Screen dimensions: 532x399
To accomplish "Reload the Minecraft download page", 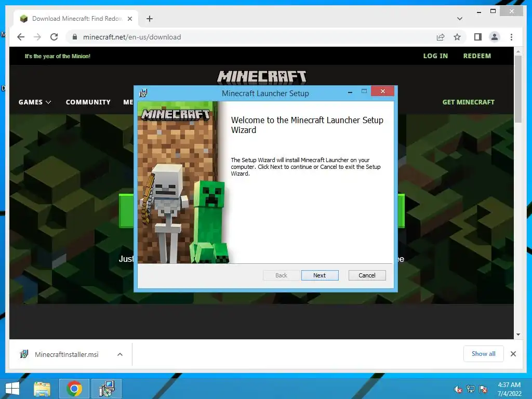I will [54, 37].
